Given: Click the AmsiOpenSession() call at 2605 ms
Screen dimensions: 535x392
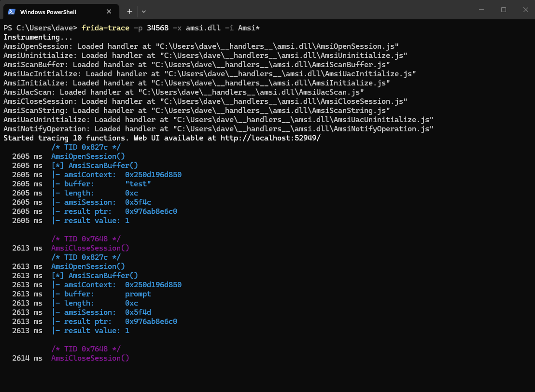Looking at the screenshot, I should click(x=88, y=156).
